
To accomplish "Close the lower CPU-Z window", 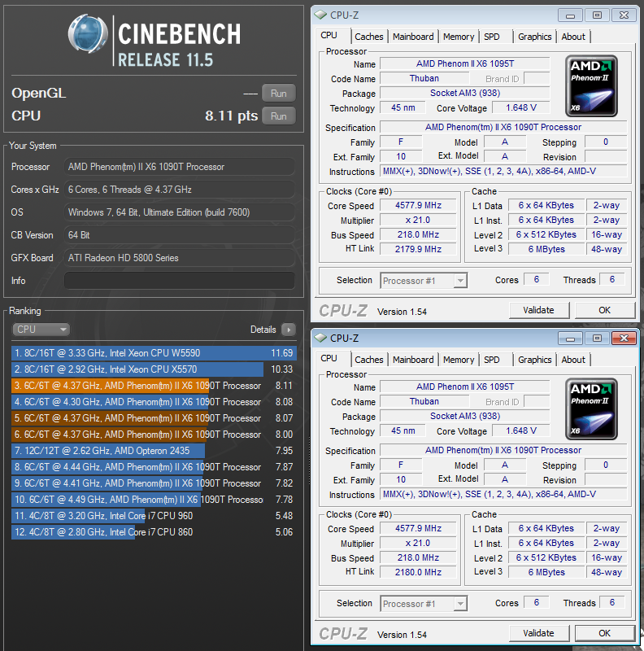I will point(624,339).
